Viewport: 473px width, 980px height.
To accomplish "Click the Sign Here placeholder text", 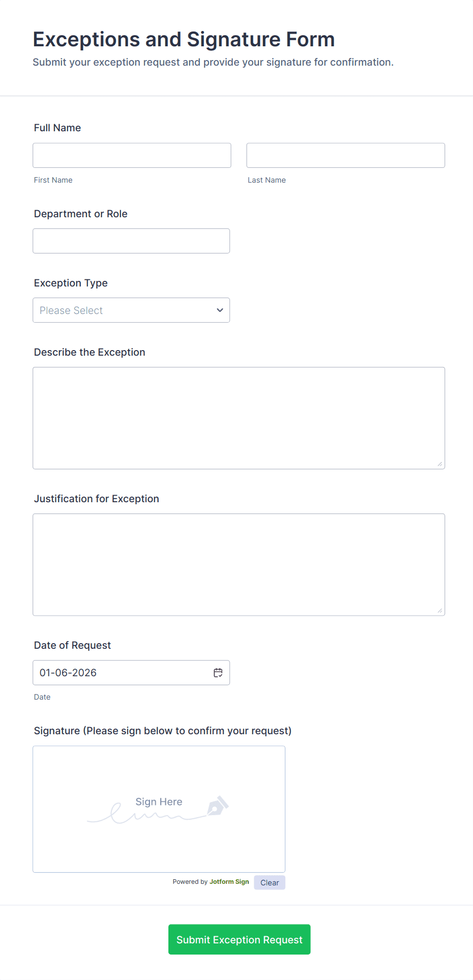I will point(159,802).
